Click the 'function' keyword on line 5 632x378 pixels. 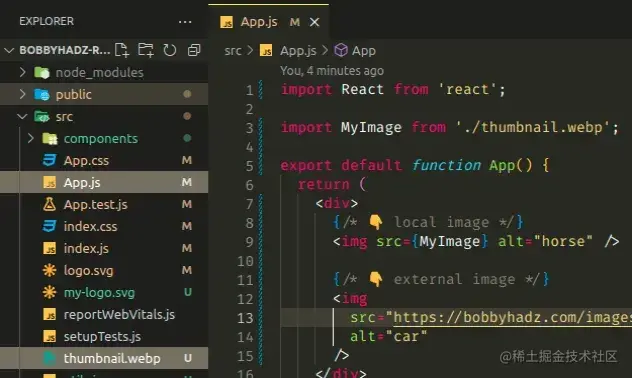point(446,165)
